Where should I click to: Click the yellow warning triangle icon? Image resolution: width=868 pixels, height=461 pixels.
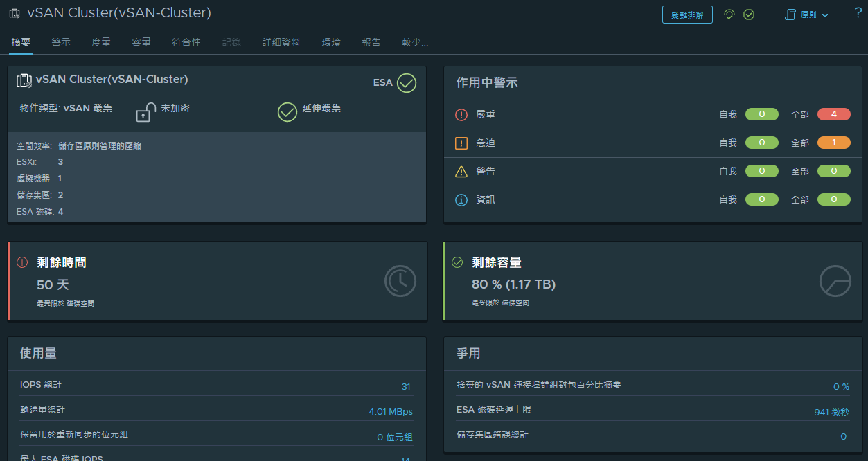tap(461, 171)
